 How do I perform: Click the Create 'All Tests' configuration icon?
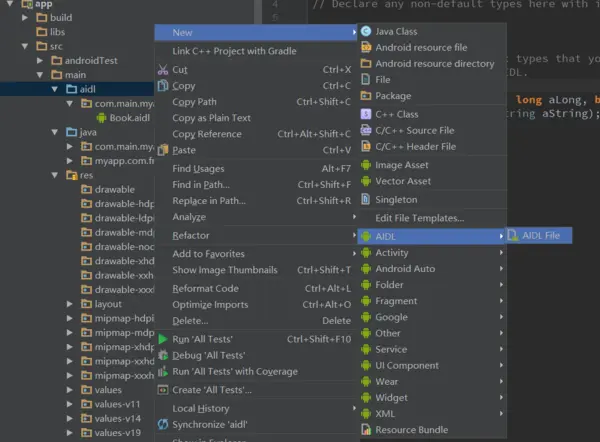(163, 390)
